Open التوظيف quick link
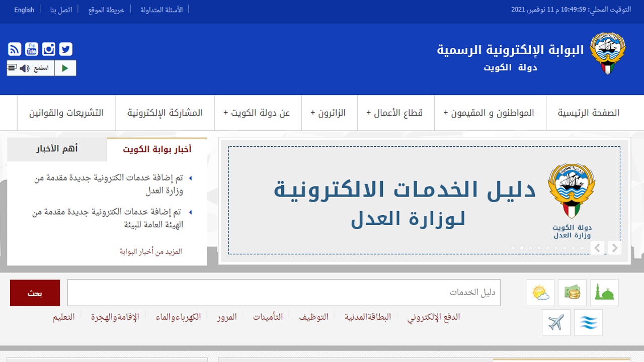The width and height of the screenshot is (644, 362). [x=313, y=317]
